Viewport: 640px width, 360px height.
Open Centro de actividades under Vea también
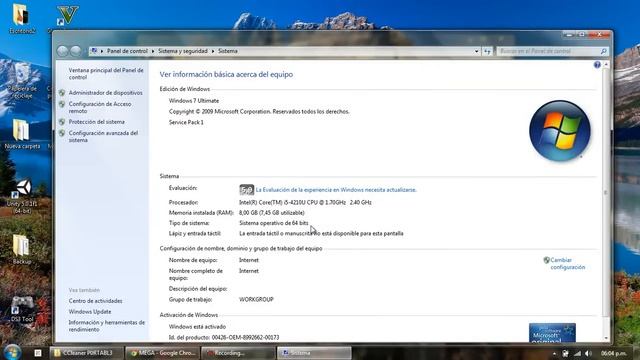[96, 301]
